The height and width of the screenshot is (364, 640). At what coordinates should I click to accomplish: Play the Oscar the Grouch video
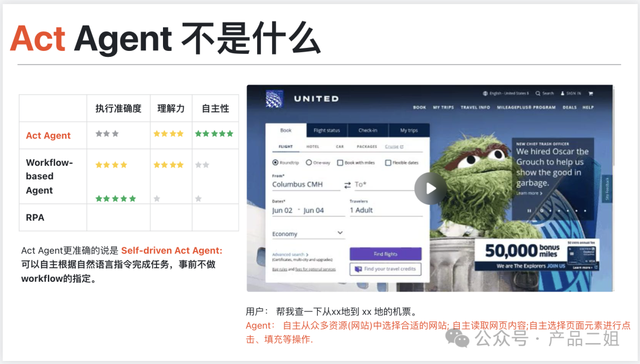coord(430,188)
